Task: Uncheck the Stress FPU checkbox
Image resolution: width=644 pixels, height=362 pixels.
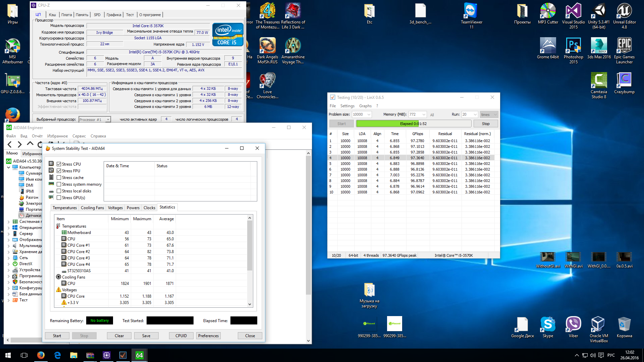Action: pyautogui.click(x=59, y=171)
